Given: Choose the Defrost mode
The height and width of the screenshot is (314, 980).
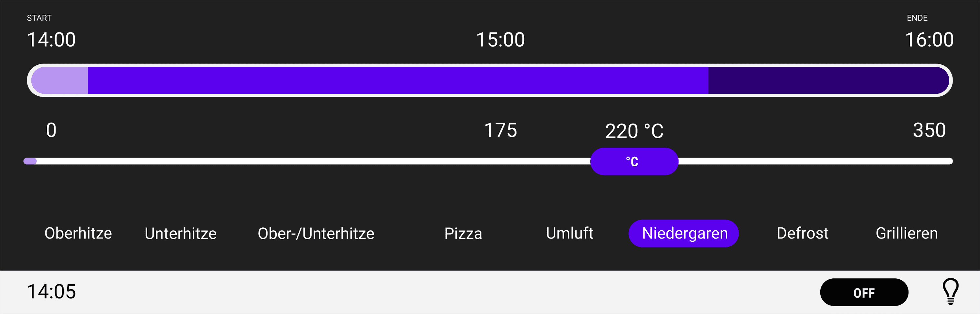Looking at the screenshot, I should (x=802, y=233).
